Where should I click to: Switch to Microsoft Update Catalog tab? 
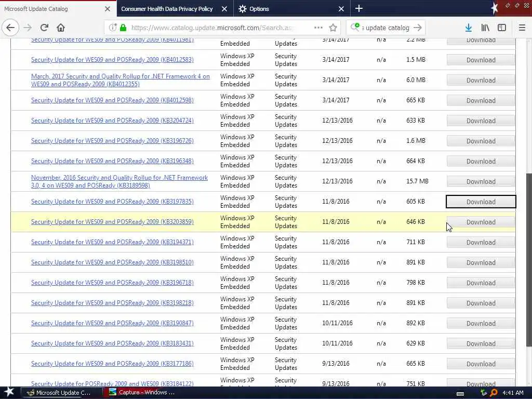click(x=58, y=9)
